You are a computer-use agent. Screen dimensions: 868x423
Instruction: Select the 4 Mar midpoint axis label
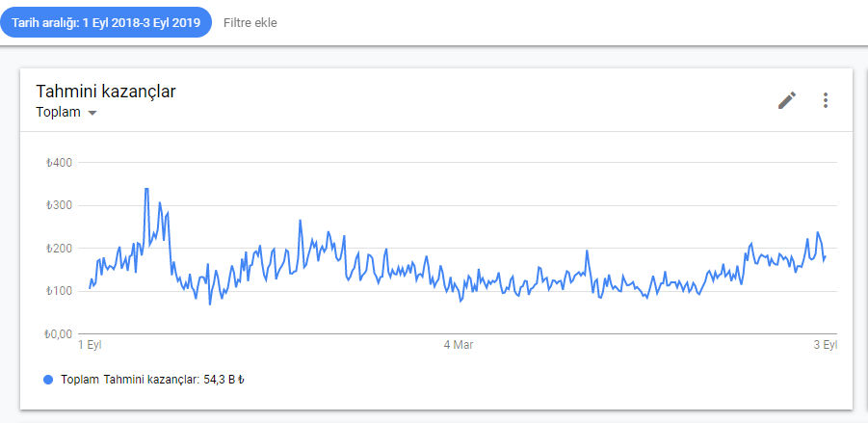(459, 345)
